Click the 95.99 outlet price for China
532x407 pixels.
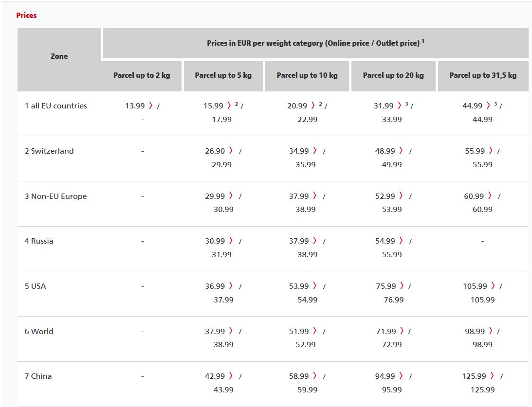[392, 389]
